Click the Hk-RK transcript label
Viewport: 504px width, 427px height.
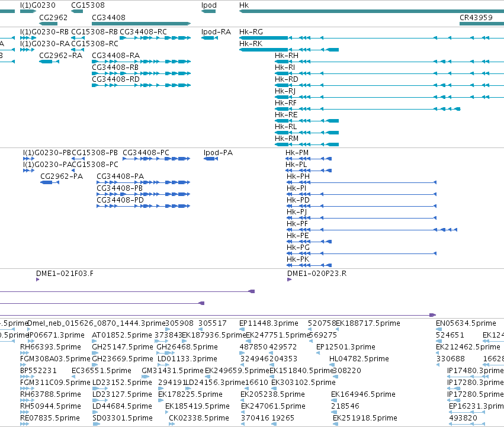pos(251,44)
